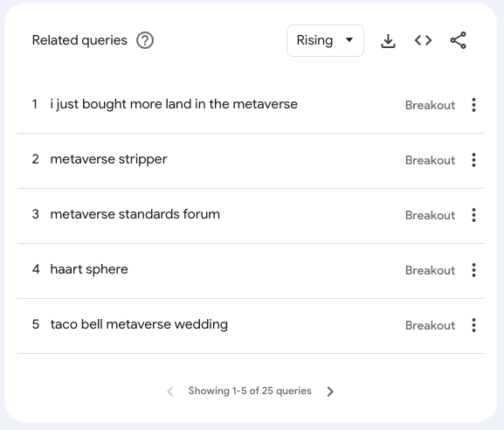Go to next page of queries
Viewport: 504px width, 430px height.
tap(330, 391)
